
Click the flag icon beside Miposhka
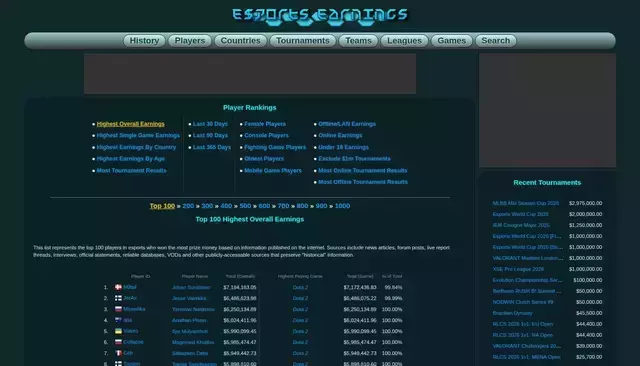tap(118, 309)
